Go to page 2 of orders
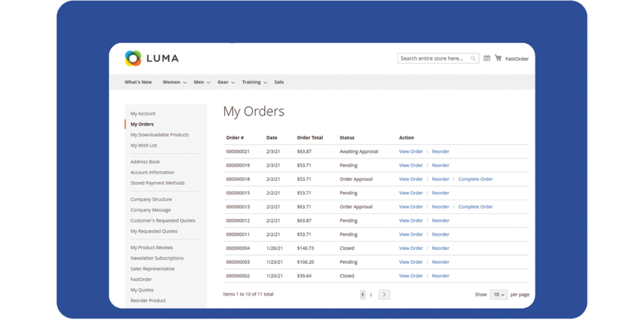This screenshot has height=320, width=644. pyautogui.click(x=370, y=294)
